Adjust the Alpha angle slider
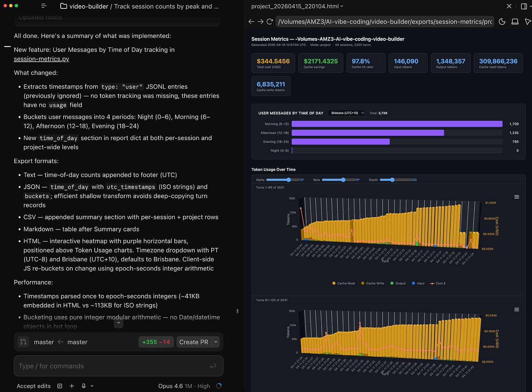This screenshot has height=392, width=532. point(289,180)
